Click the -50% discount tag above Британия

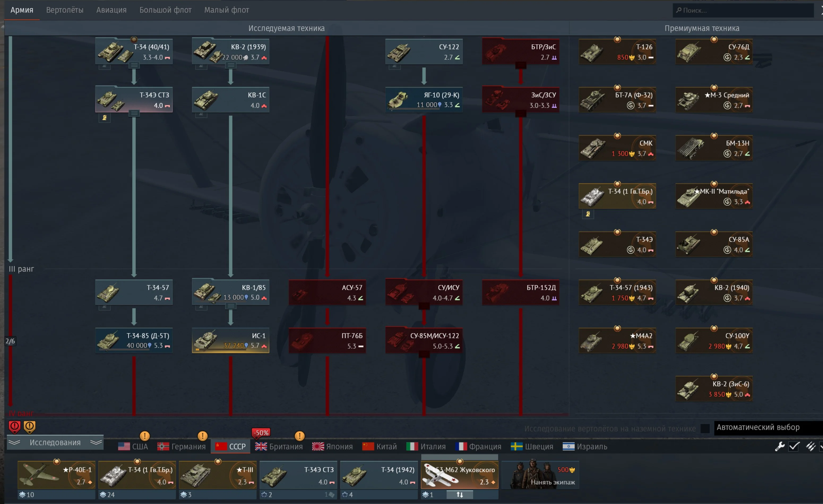[261, 433]
